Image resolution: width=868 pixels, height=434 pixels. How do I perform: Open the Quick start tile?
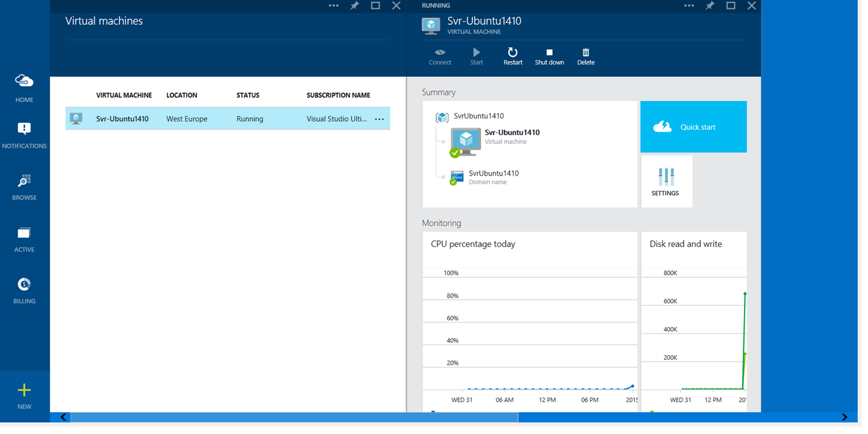694,126
